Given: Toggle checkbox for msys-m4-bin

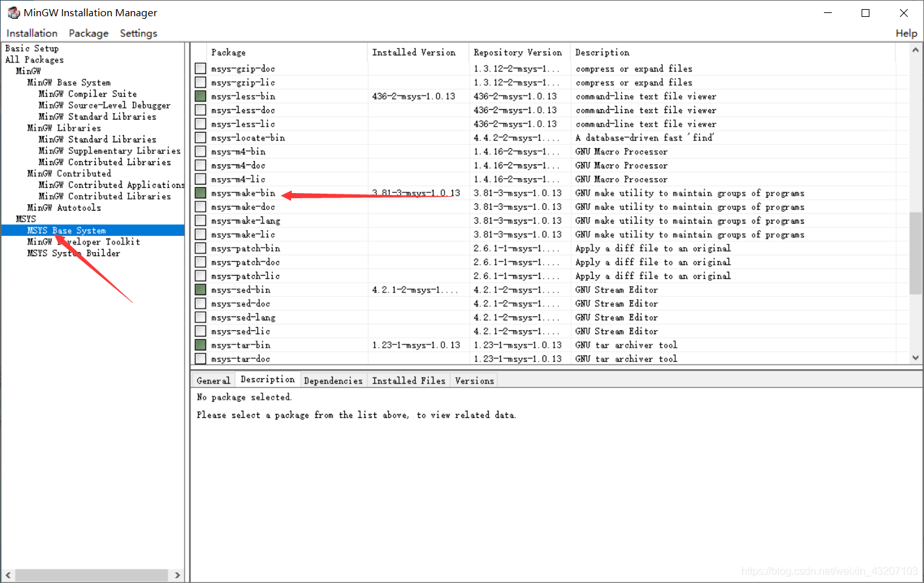Looking at the screenshot, I should [200, 151].
